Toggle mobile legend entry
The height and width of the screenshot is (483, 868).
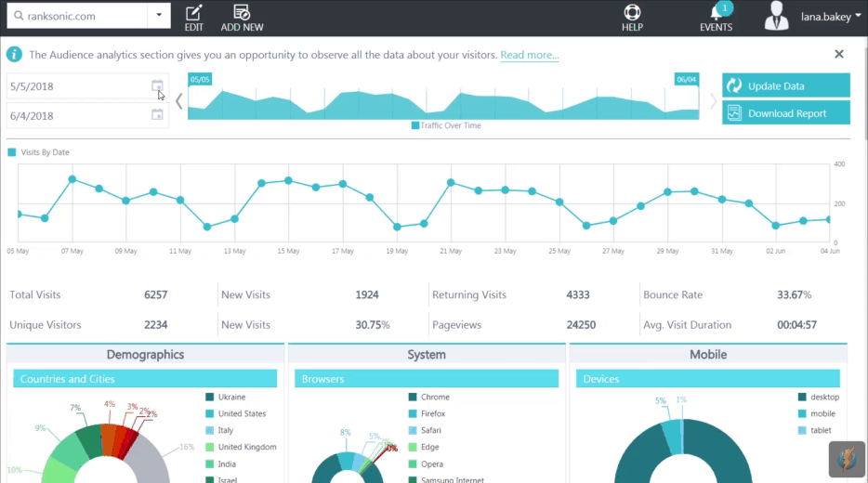(817, 413)
